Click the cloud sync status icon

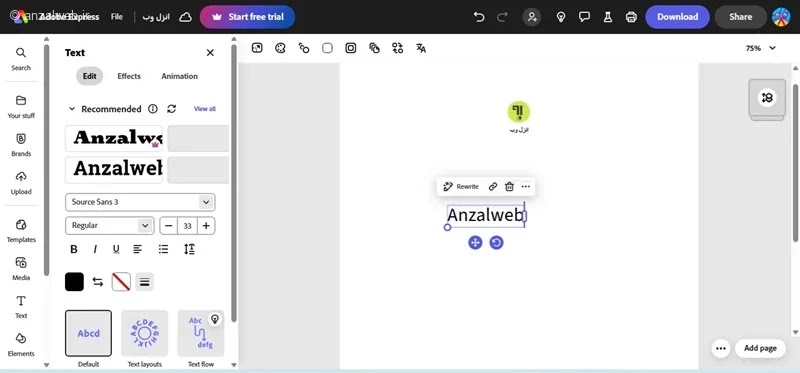185,17
